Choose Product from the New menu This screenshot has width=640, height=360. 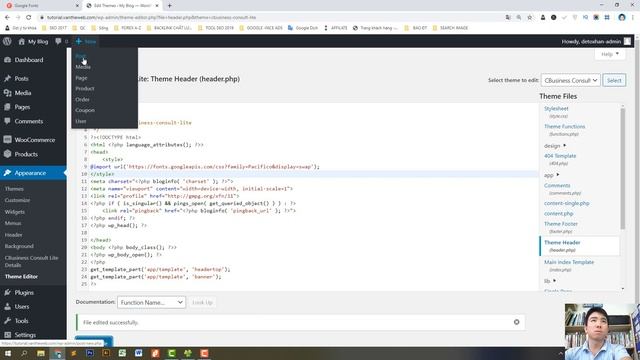coord(84,89)
